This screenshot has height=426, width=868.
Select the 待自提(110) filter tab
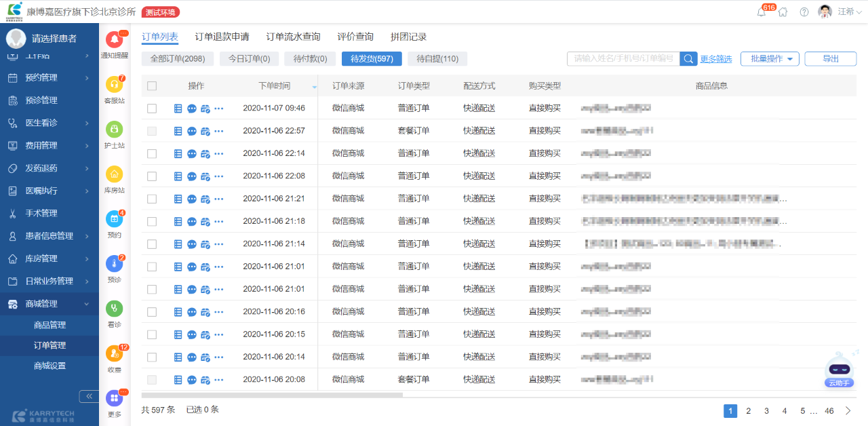(x=437, y=59)
